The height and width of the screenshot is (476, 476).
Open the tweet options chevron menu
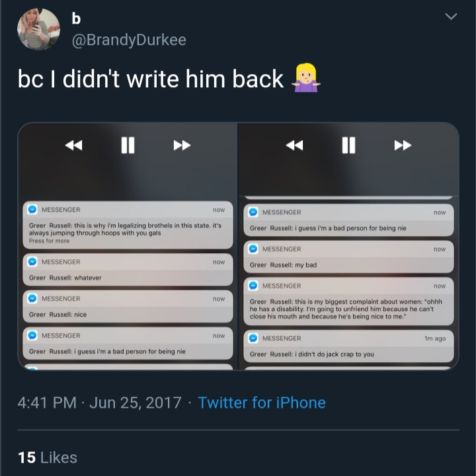pos(451,16)
